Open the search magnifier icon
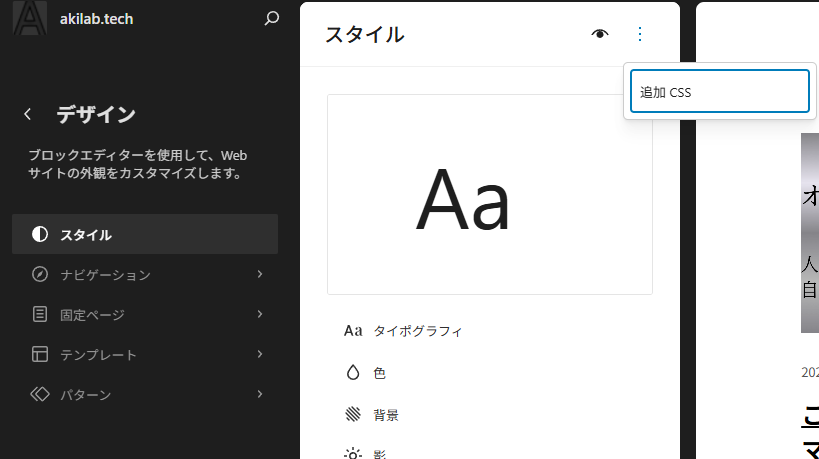This screenshot has height=459, width=819. coord(271,18)
